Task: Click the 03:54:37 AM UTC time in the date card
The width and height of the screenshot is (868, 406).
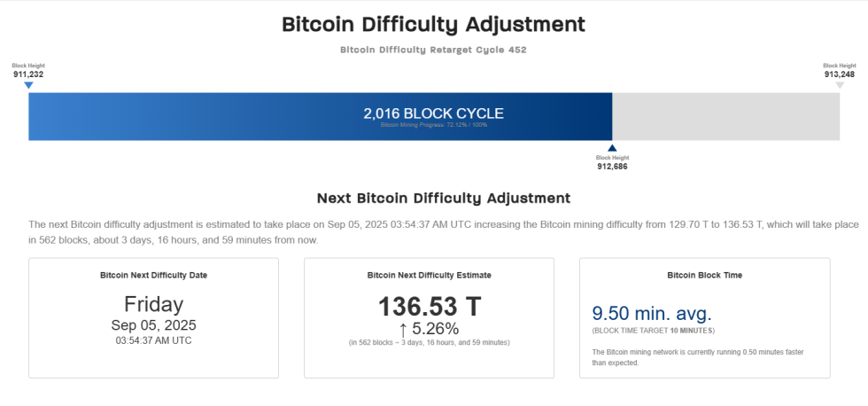Action: coord(153,340)
